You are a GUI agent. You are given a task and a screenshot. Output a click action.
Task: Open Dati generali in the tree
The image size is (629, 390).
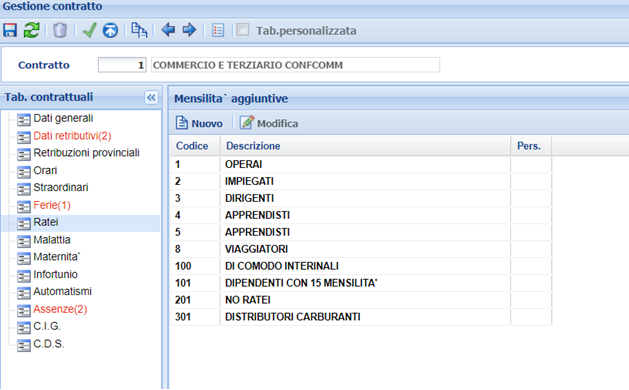click(x=63, y=118)
